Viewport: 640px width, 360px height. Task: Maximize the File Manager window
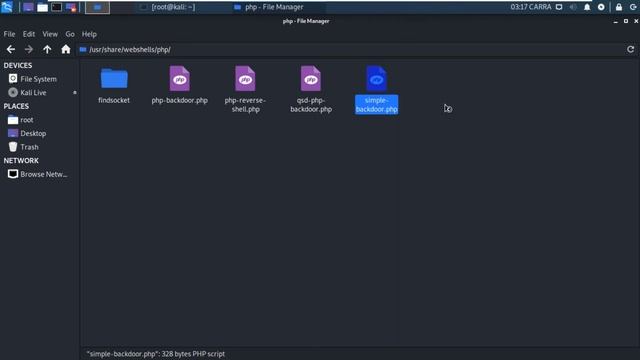(626, 21)
